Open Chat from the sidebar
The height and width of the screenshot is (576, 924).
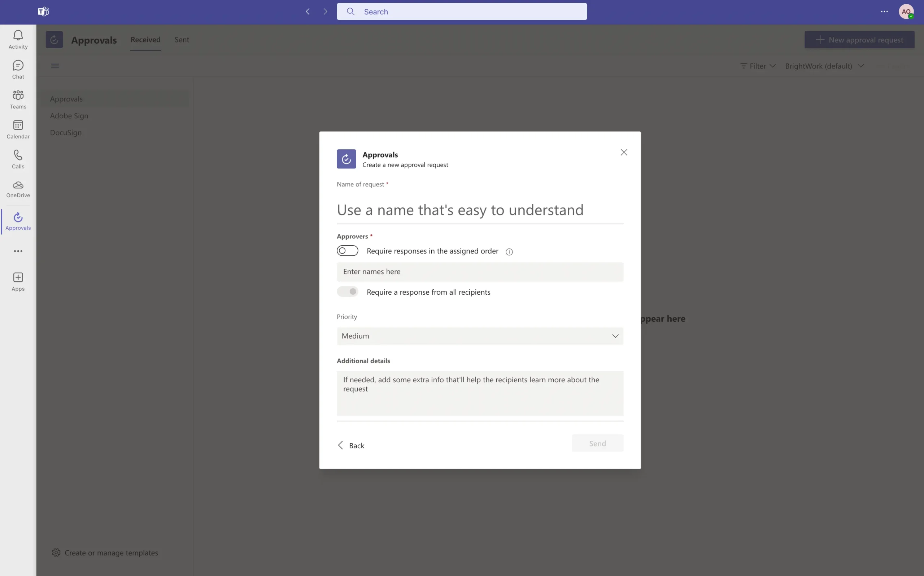pos(18,69)
